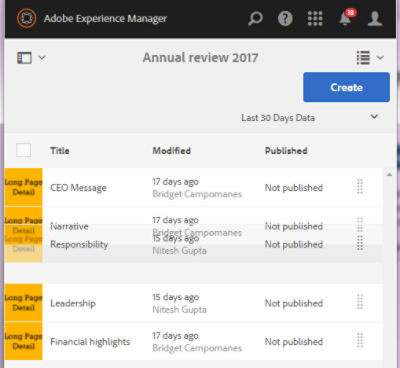Expand the rail selector chevron
This screenshot has width=400, height=368.
coord(42,58)
